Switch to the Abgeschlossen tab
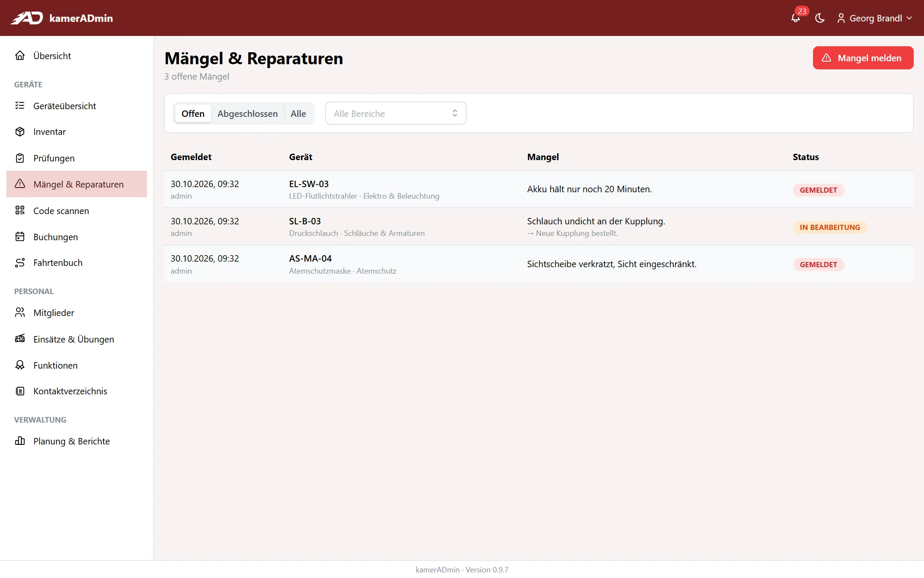Screen dimensions: 924x578 pyautogui.click(x=247, y=113)
